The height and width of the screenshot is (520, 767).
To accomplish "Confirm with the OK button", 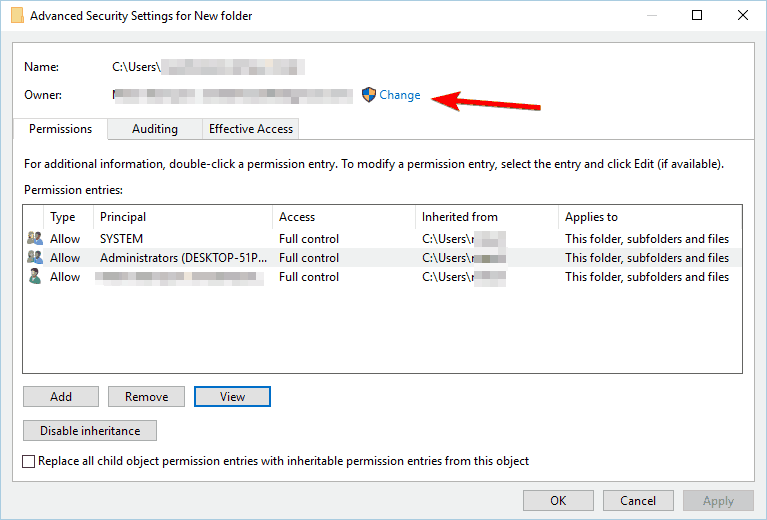I will 558,500.
